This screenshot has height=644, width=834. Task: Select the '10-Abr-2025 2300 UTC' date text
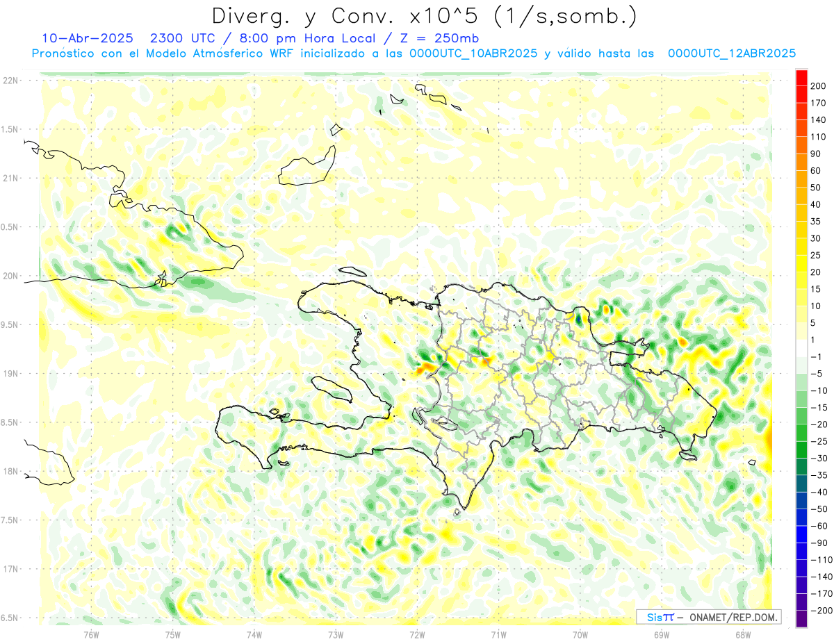[129, 38]
